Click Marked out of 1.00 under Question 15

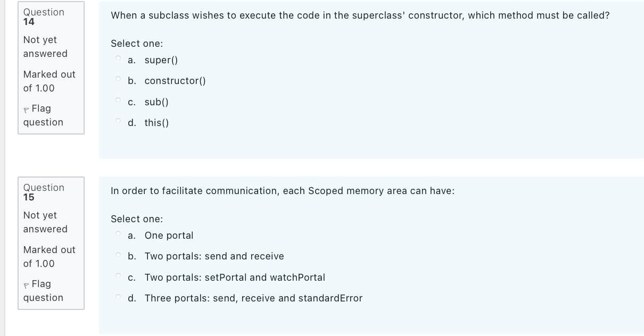[x=48, y=257]
